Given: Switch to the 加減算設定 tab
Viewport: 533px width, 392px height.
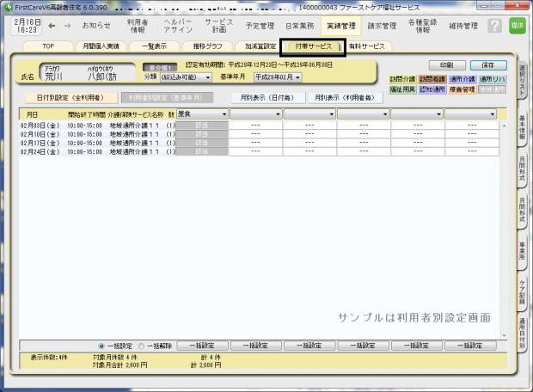Looking at the screenshot, I should (x=260, y=46).
